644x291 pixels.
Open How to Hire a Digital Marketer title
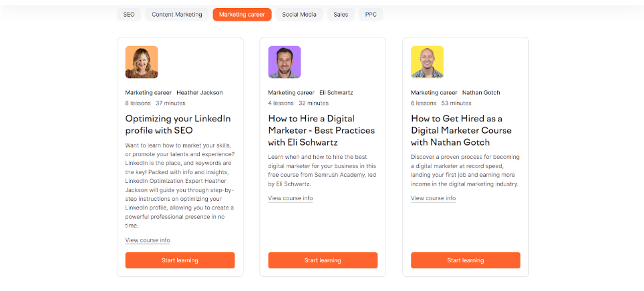coord(321,130)
